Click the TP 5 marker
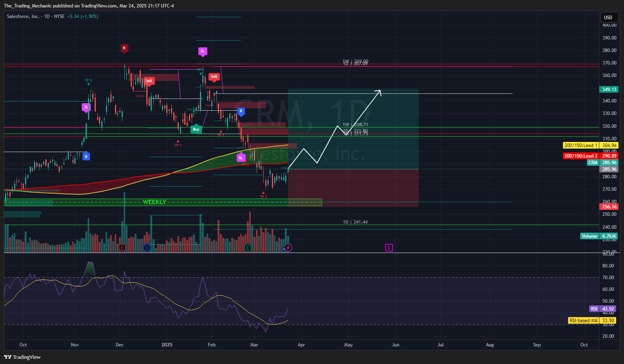Image resolution: width=624 pixels, height=364 pixels. coord(88,81)
